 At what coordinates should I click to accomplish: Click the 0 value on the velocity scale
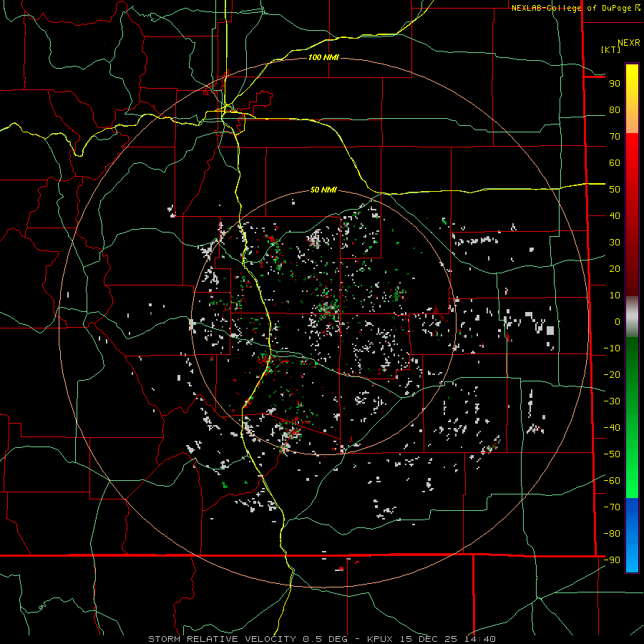(618, 321)
